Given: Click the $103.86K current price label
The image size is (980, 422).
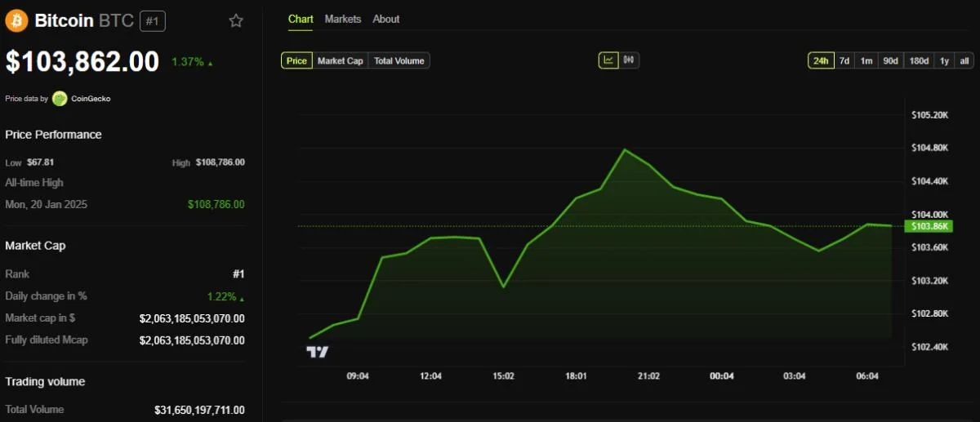Looking at the screenshot, I should (929, 226).
